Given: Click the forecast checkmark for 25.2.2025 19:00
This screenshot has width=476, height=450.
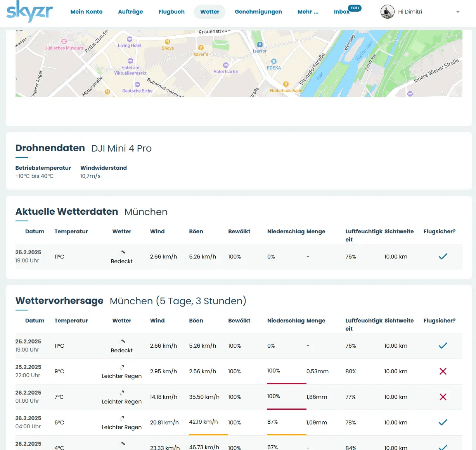Looking at the screenshot, I should tap(443, 345).
